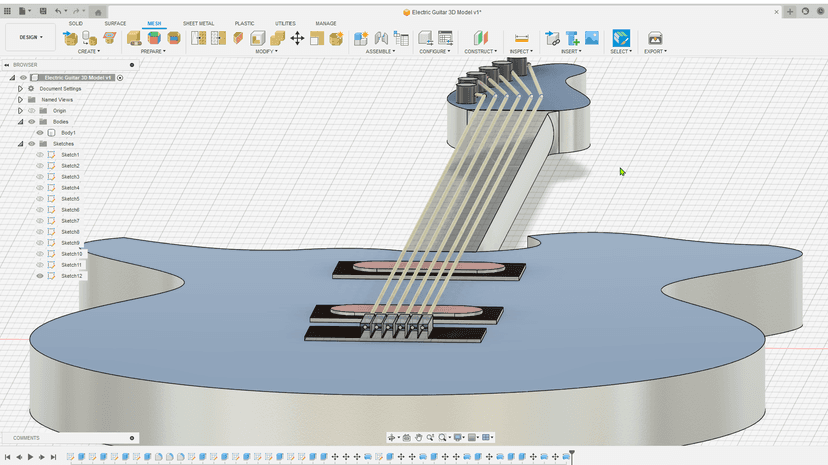Select the Move/Copy tool in Modify
828x465 pixels.
pos(297,38)
